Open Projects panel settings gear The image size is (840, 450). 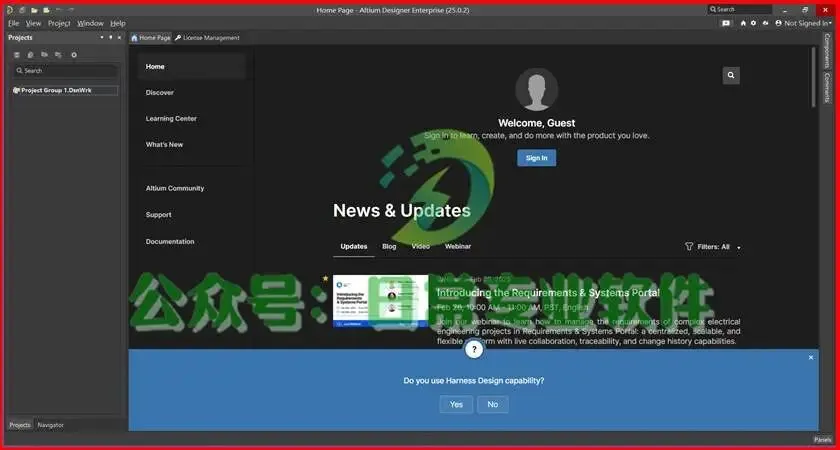74,55
